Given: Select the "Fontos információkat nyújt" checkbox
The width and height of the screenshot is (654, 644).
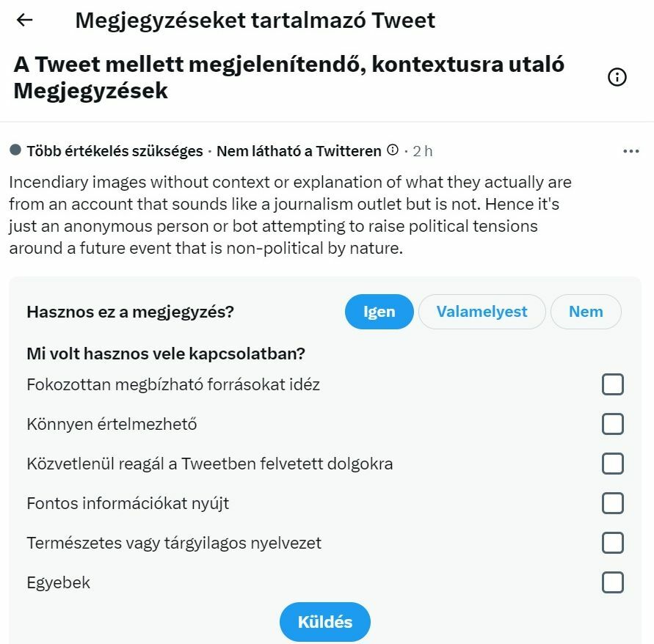Looking at the screenshot, I should click(x=613, y=503).
